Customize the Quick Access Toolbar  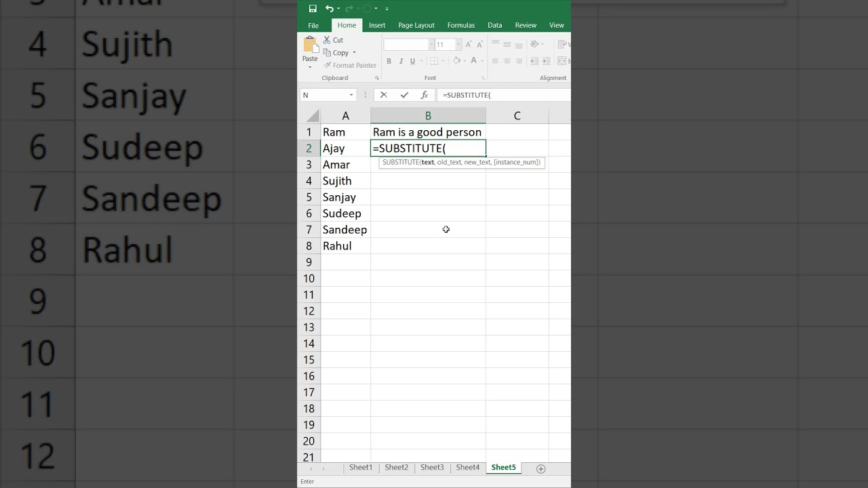(x=387, y=9)
